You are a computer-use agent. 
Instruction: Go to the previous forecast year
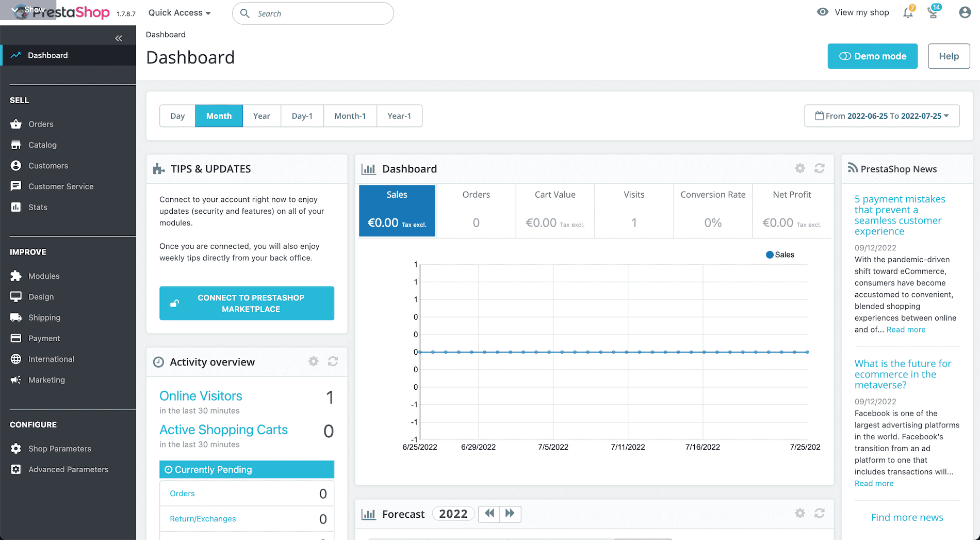coord(489,514)
